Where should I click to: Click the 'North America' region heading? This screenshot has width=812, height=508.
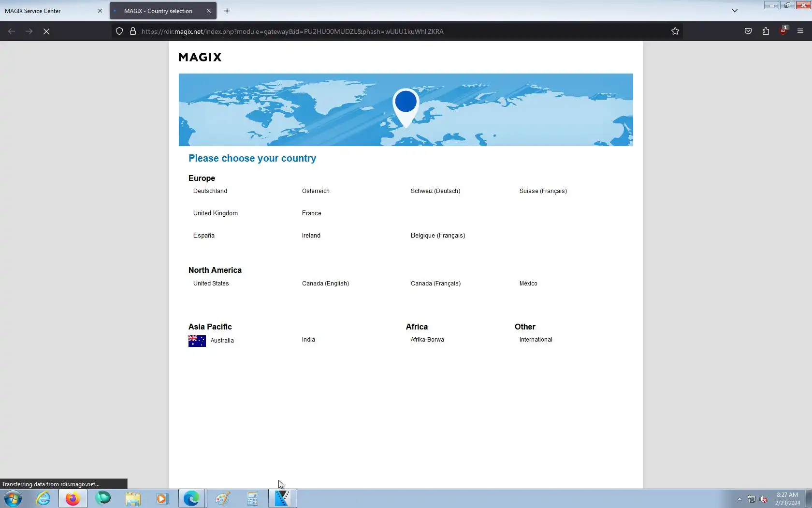(215, 270)
